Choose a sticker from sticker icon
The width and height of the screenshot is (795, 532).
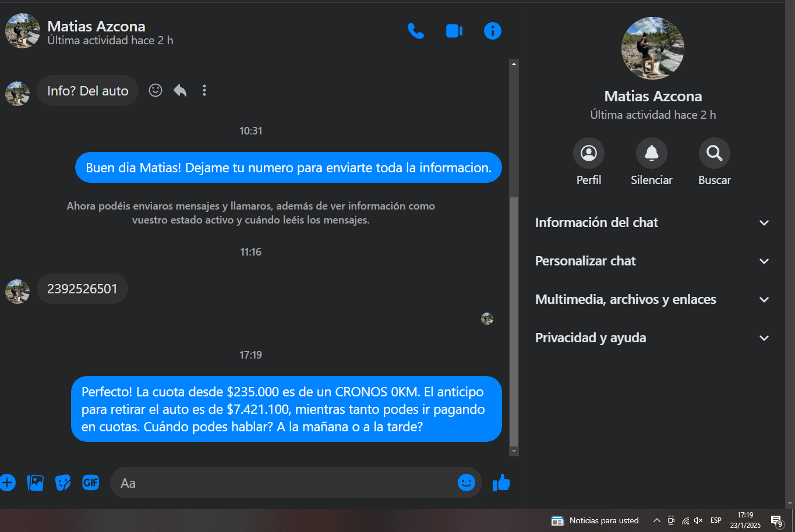click(x=63, y=483)
